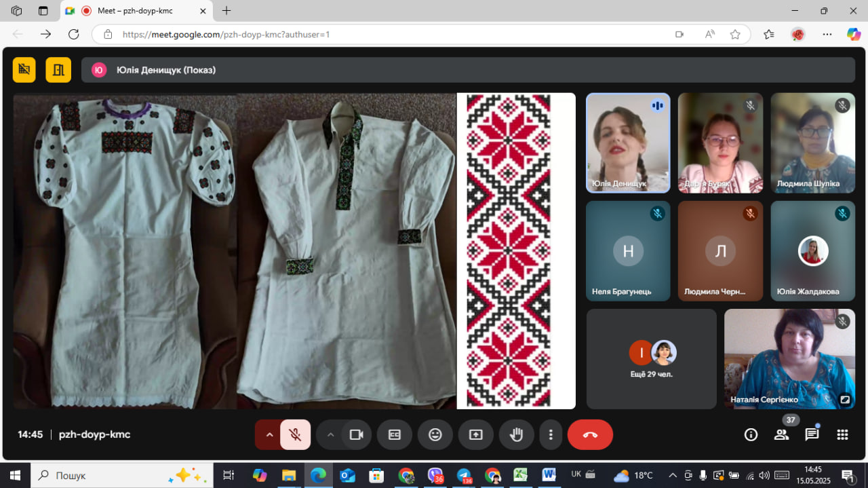Open Microsoft Word from the taskbar
This screenshot has height=488, width=868.
pyautogui.click(x=549, y=475)
